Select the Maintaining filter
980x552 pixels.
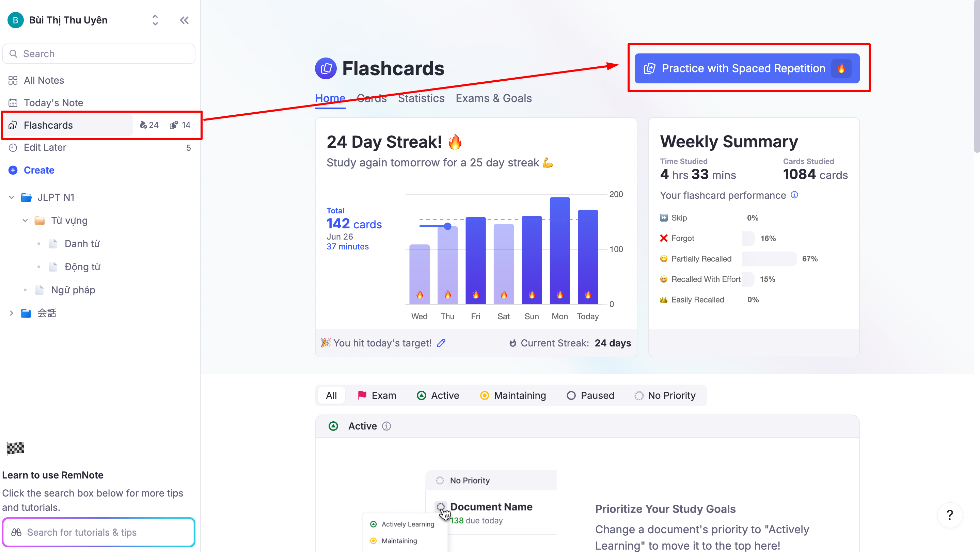[512, 395]
